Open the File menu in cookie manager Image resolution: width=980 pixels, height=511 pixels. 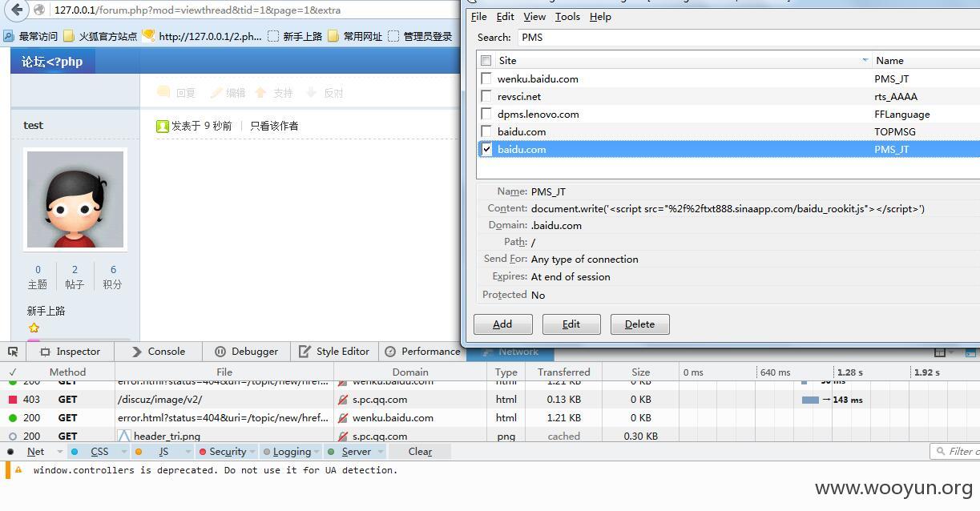pos(478,16)
